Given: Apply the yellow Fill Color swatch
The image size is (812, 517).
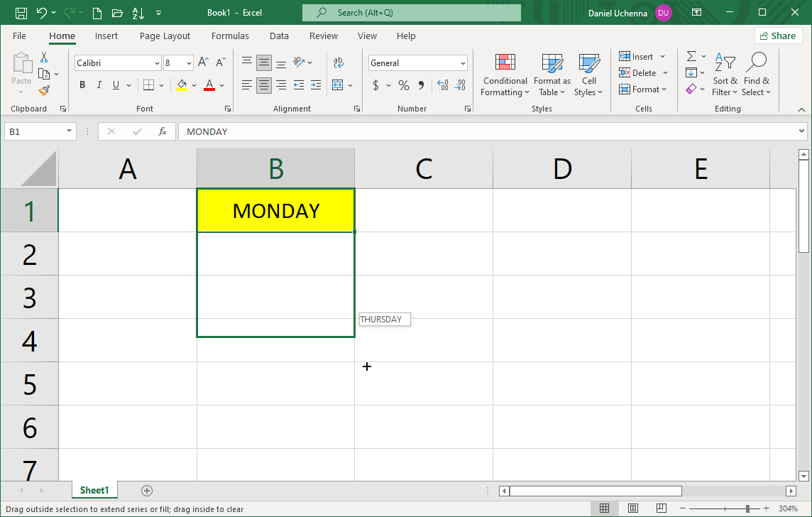Looking at the screenshot, I should (x=182, y=85).
